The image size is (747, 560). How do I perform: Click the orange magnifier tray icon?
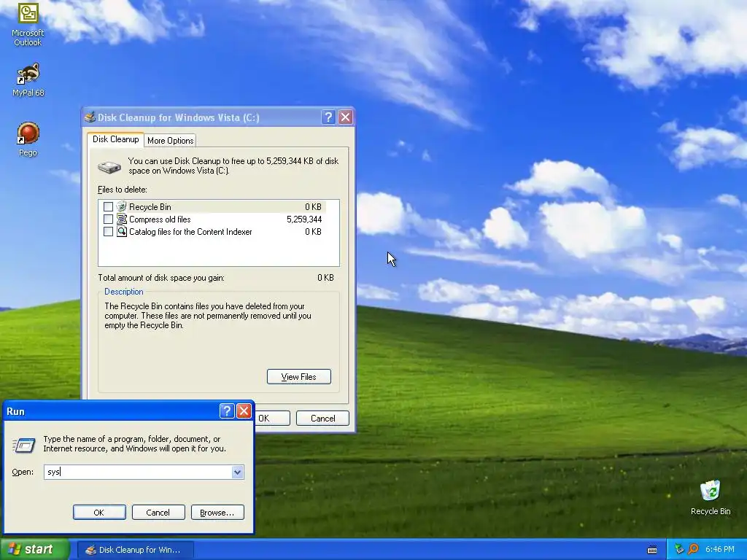pos(693,549)
